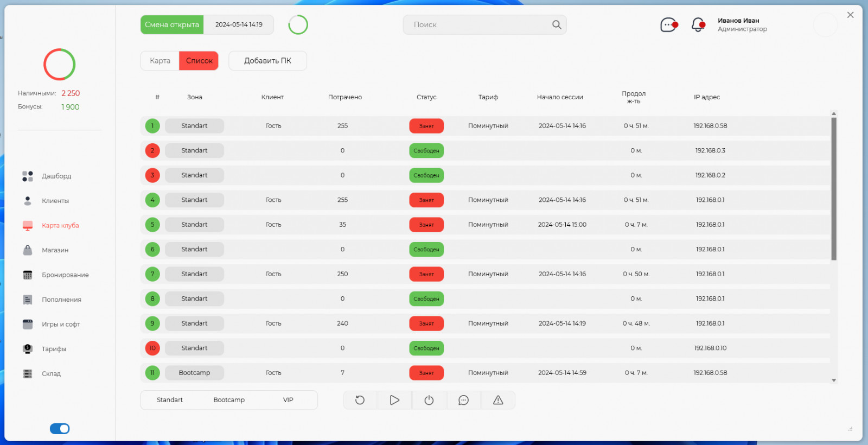The width and height of the screenshot is (868, 445).
Task: Click the Добавить ПК button
Action: tap(267, 61)
